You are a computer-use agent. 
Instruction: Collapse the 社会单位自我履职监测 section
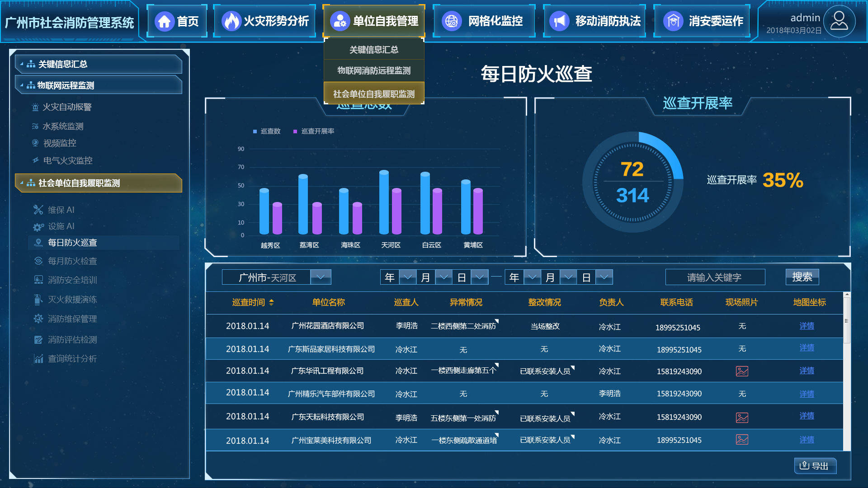point(22,183)
